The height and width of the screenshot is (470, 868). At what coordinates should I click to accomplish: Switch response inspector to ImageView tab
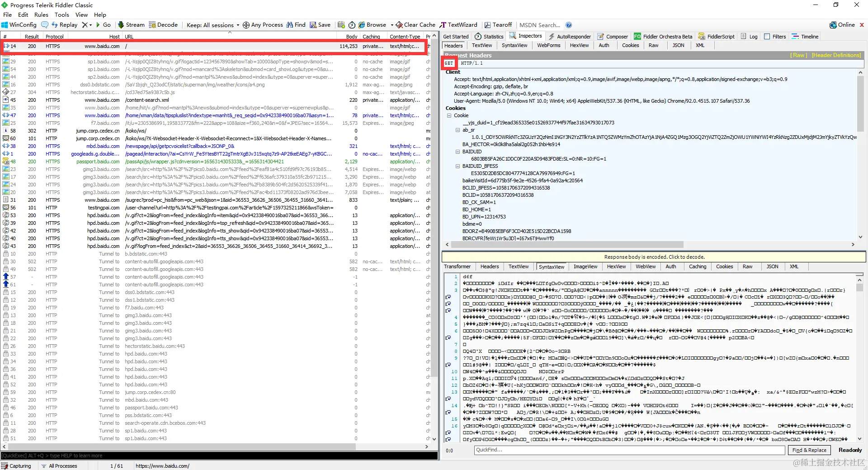point(585,266)
